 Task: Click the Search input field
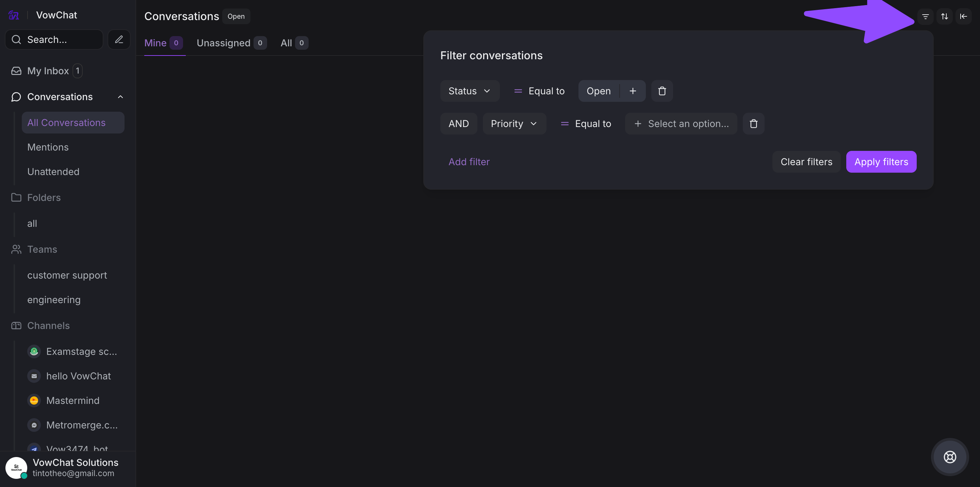pos(57,39)
